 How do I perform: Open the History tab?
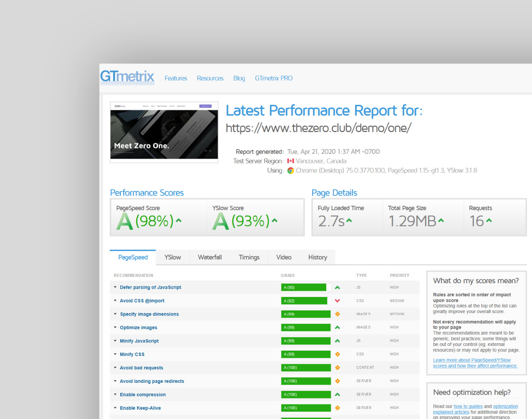(317, 257)
